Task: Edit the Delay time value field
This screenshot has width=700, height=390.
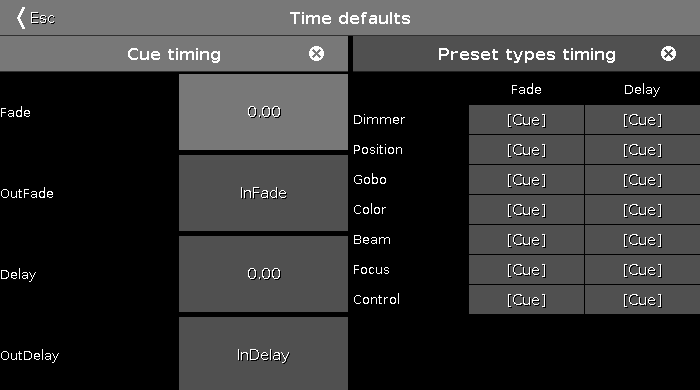Action: [263, 274]
